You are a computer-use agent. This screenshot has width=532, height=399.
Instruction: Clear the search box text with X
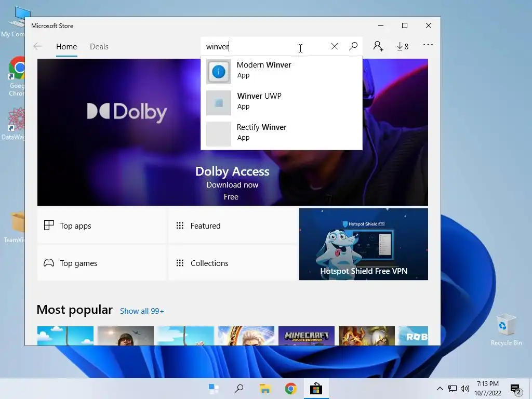pos(334,46)
